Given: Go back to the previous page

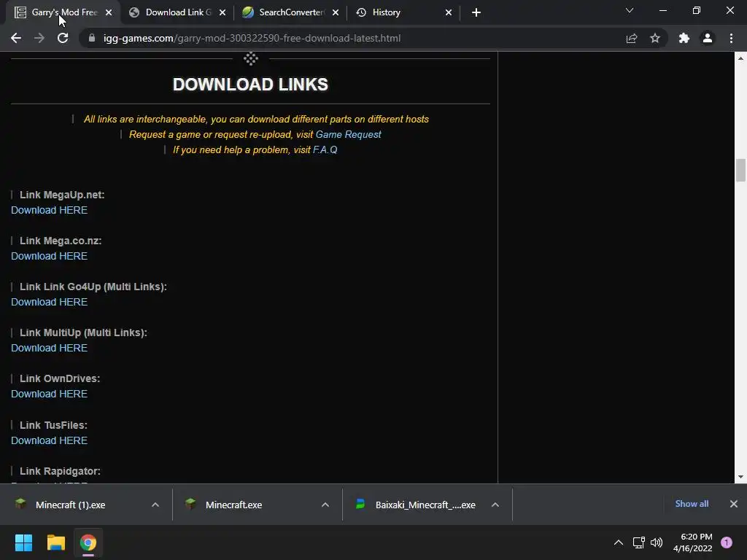Looking at the screenshot, I should pos(16,38).
